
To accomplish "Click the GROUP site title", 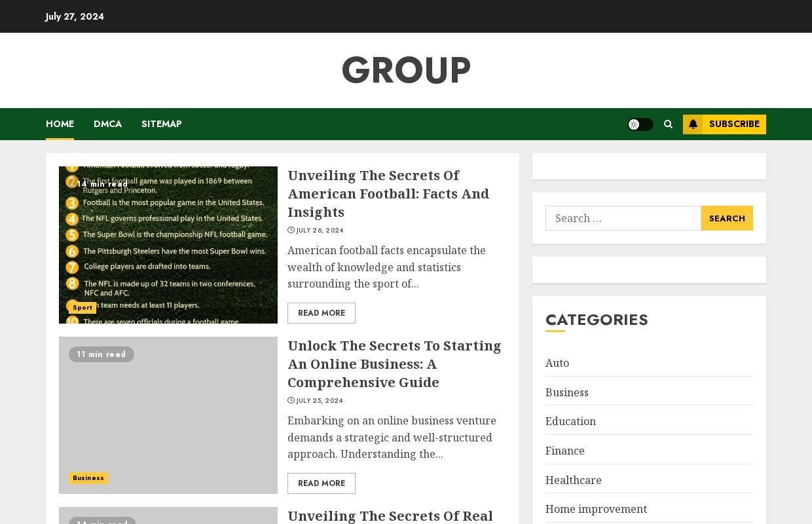I will point(406,70).
